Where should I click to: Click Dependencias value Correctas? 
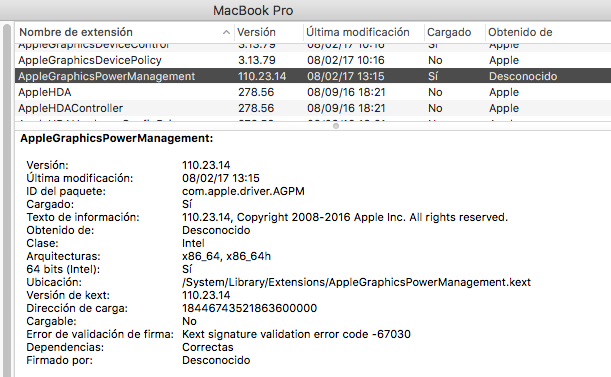click(x=208, y=347)
